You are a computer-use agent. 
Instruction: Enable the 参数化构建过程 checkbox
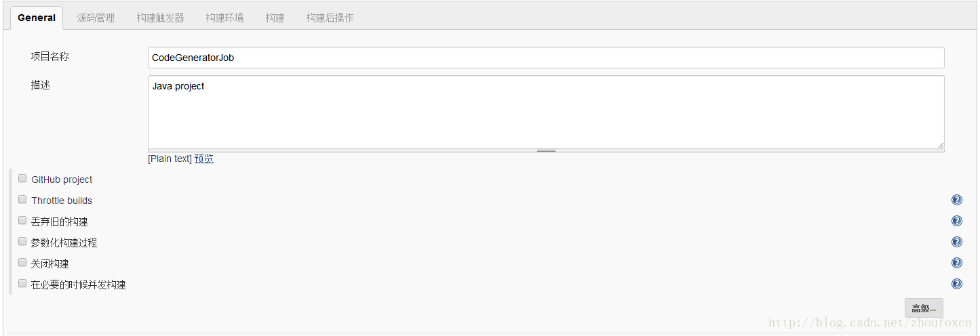pos(22,242)
